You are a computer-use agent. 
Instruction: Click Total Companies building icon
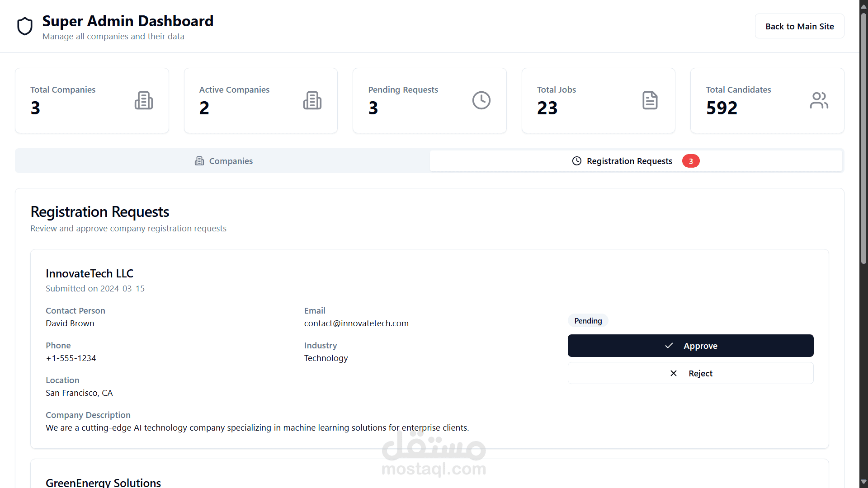coord(144,100)
